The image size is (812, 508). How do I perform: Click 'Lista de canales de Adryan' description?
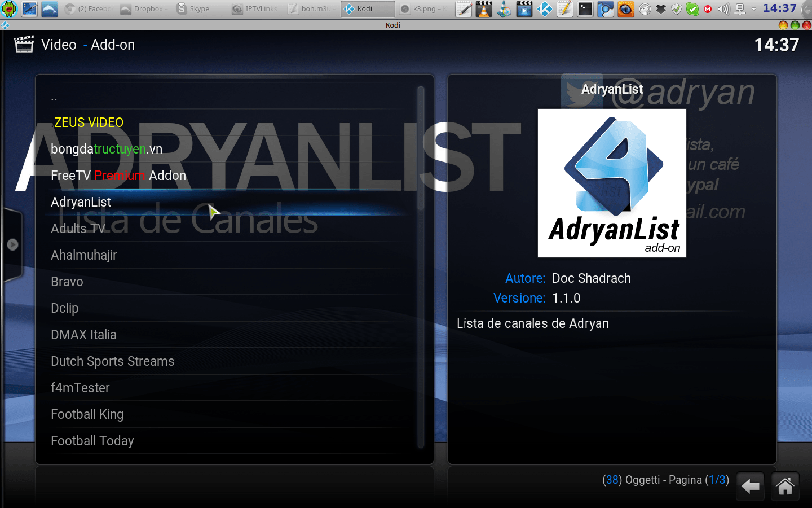coord(533,323)
